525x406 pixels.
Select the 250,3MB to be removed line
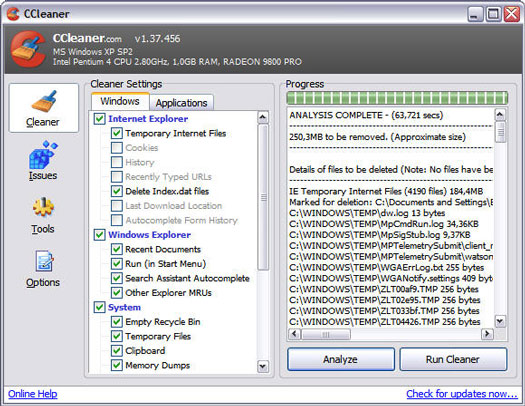coord(377,137)
